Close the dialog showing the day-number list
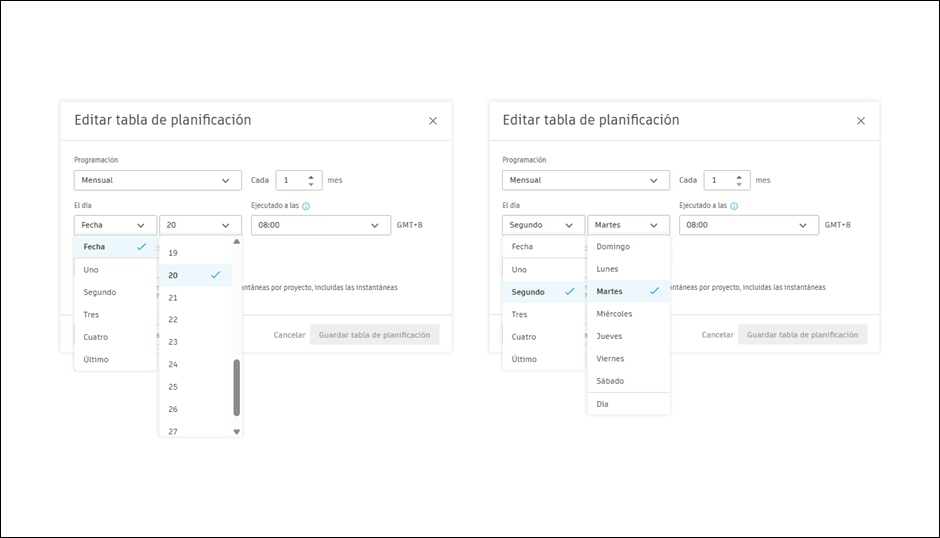Image resolution: width=940 pixels, height=538 pixels. [433, 121]
